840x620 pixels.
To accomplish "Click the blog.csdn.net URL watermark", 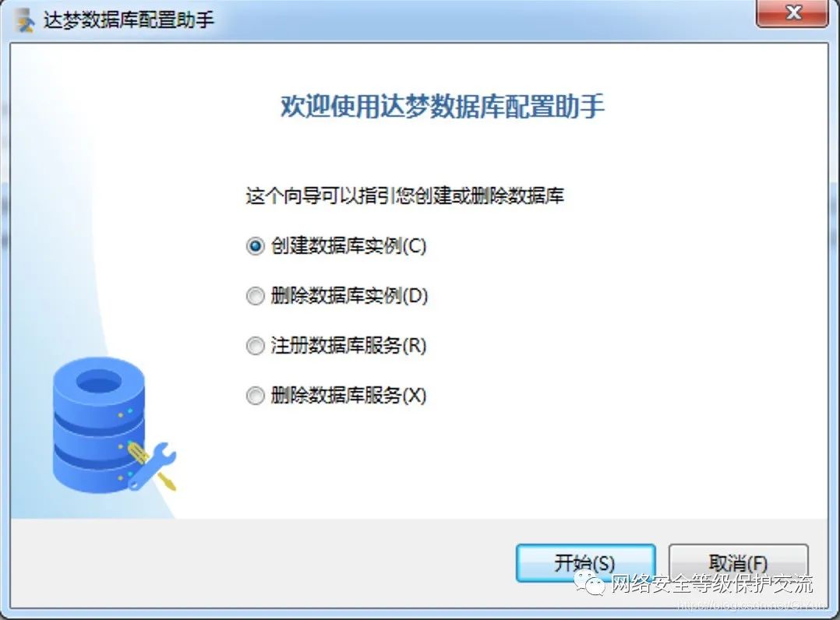I will coord(752,605).
